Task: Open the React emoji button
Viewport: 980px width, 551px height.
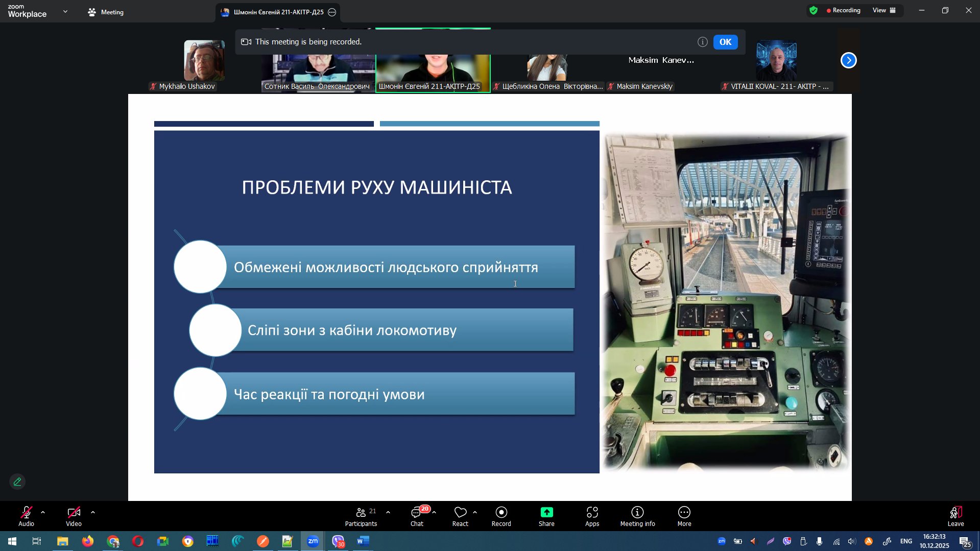Action: click(x=460, y=516)
